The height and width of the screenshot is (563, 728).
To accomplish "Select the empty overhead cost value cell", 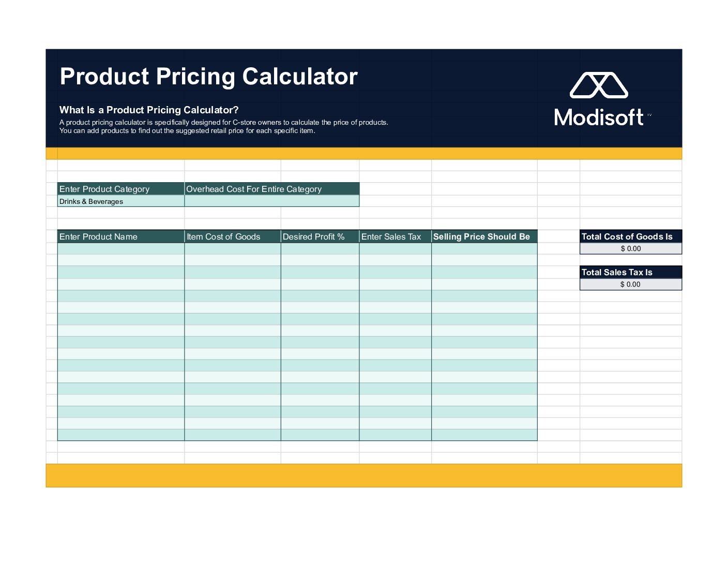I will click(x=272, y=201).
